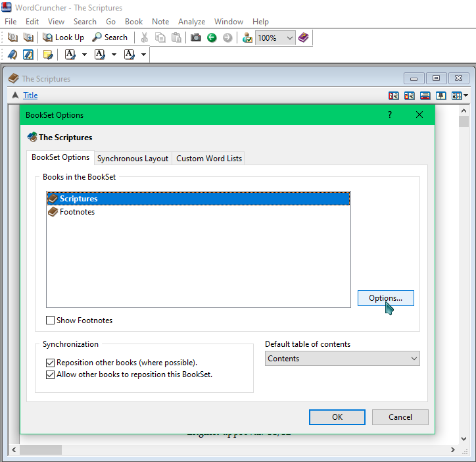
Task: Open the Book menu
Action: 134,22
